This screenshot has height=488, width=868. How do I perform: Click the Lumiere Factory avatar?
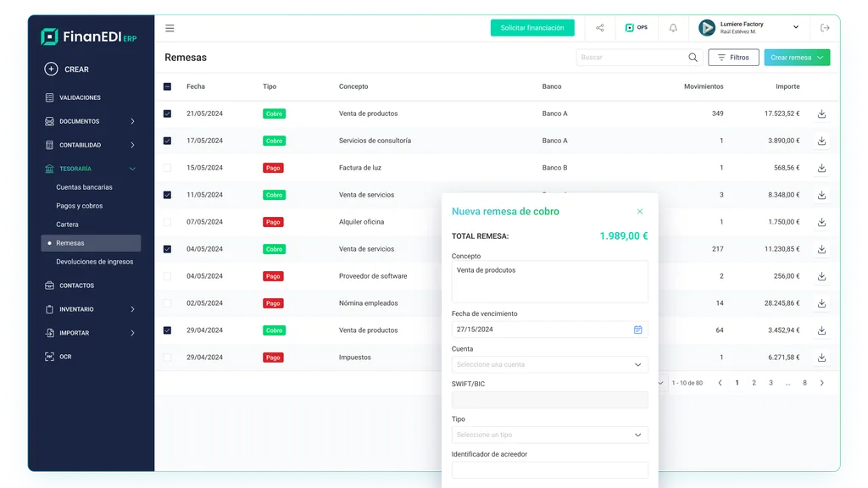click(x=707, y=28)
